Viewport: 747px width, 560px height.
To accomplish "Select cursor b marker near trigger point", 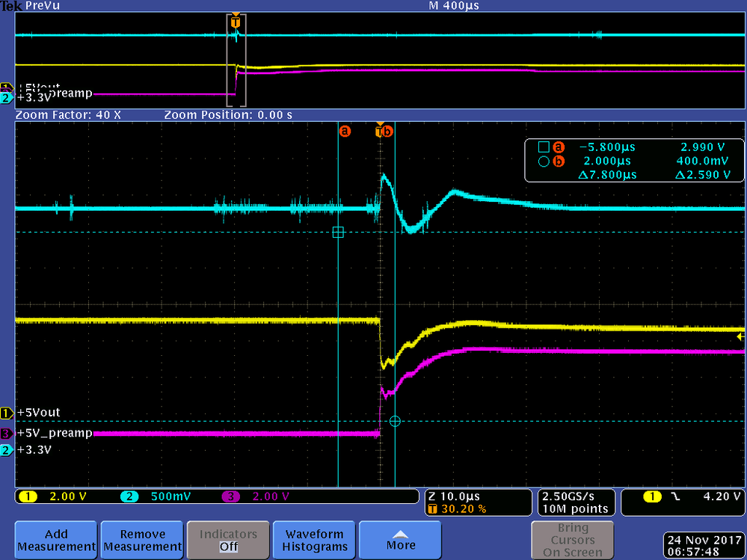I will pos(387,131).
